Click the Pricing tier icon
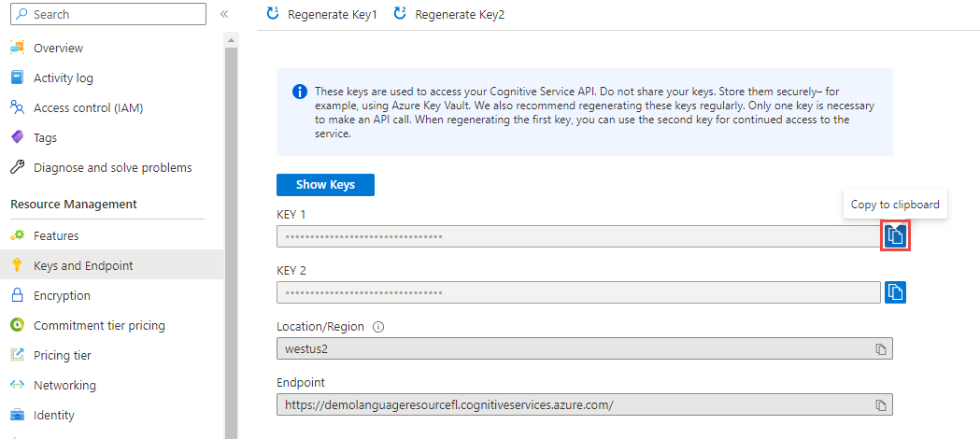 click(x=18, y=355)
